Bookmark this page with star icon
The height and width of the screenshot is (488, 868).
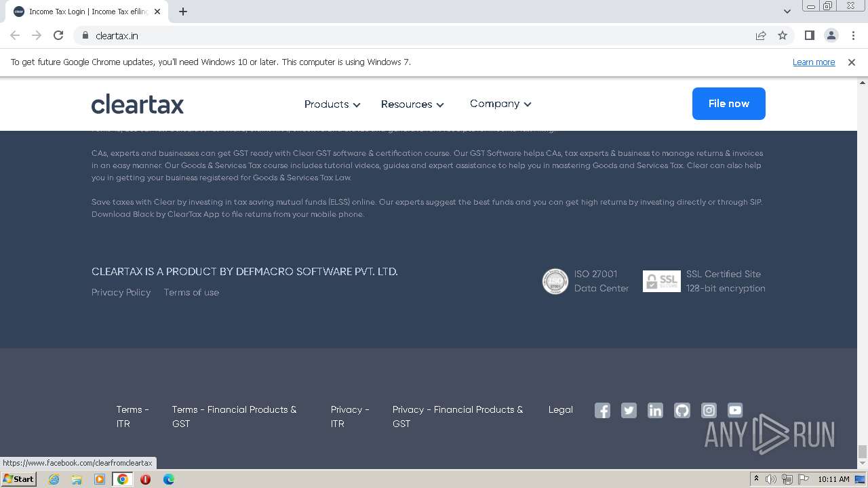pos(783,35)
